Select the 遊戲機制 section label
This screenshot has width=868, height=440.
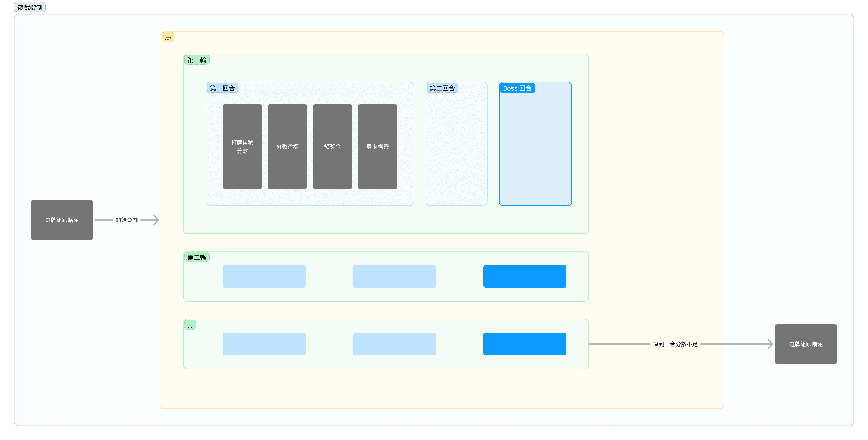pos(30,7)
